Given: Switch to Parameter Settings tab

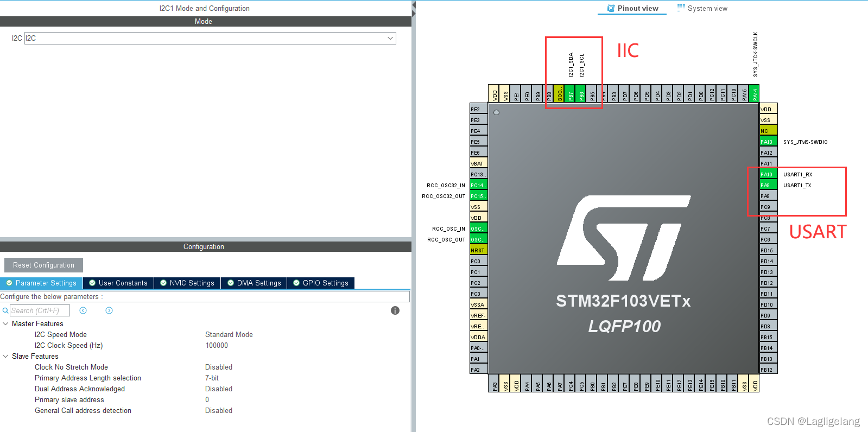Looking at the screenshot, I should tap(41, 283).
